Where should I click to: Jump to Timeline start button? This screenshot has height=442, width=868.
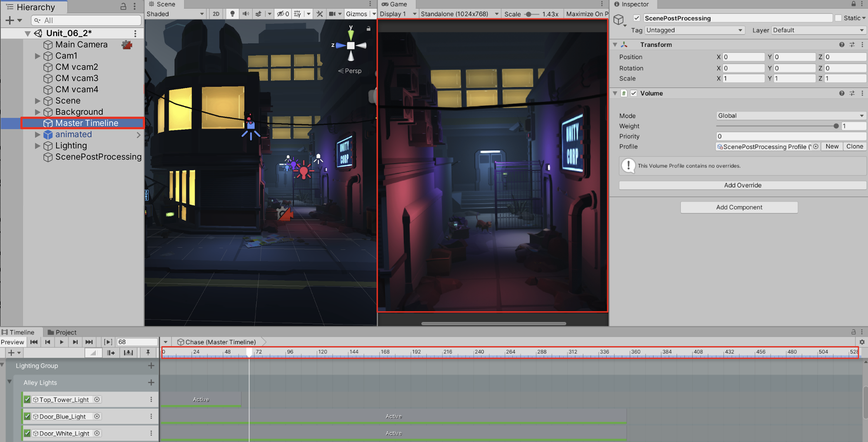coord(34,342)
